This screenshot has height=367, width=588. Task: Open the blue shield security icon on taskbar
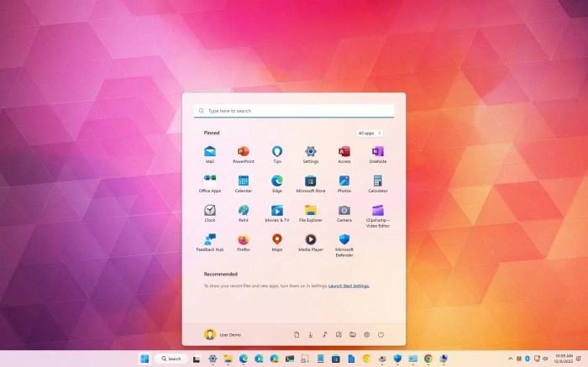pyautogui.click(x=397, y=359)
